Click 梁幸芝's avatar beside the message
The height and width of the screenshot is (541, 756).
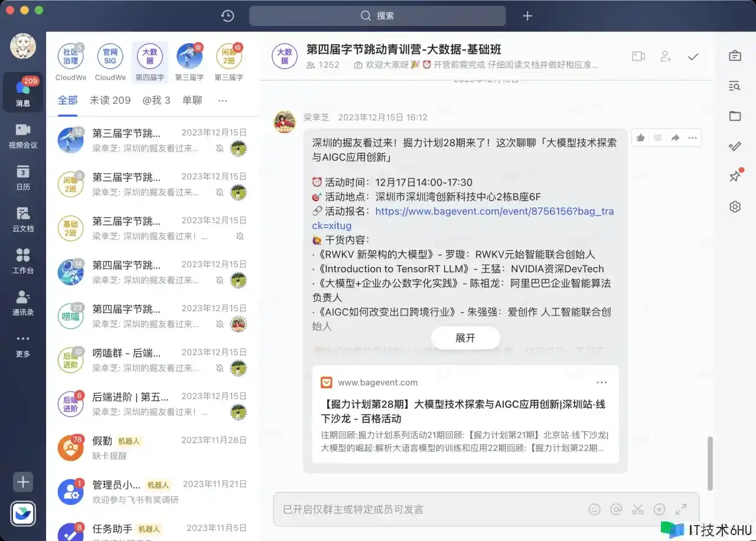click(285, 122)
